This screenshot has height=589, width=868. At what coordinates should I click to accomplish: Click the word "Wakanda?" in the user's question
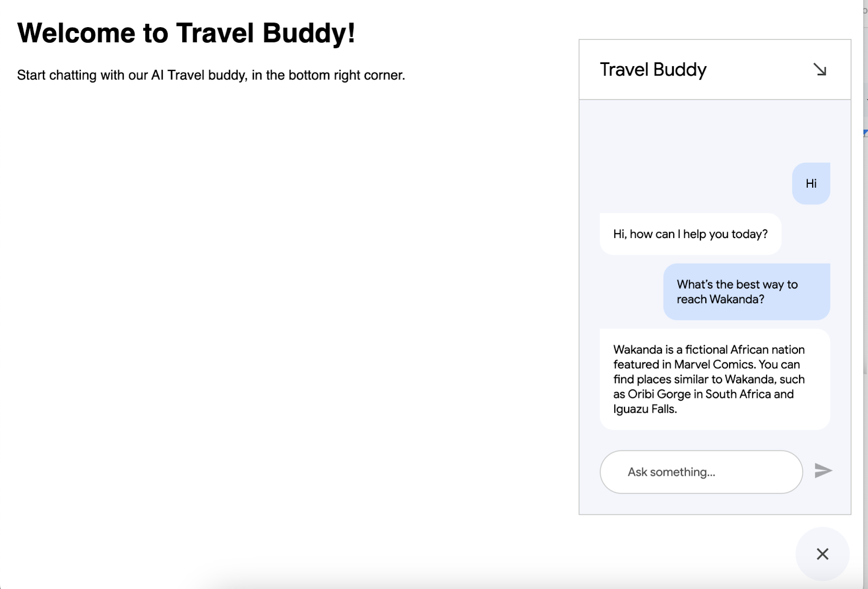(x=737, y=299)
